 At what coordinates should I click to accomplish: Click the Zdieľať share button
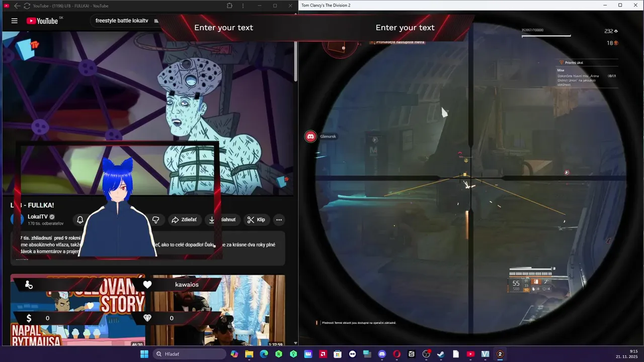click(x=184, y=220)
